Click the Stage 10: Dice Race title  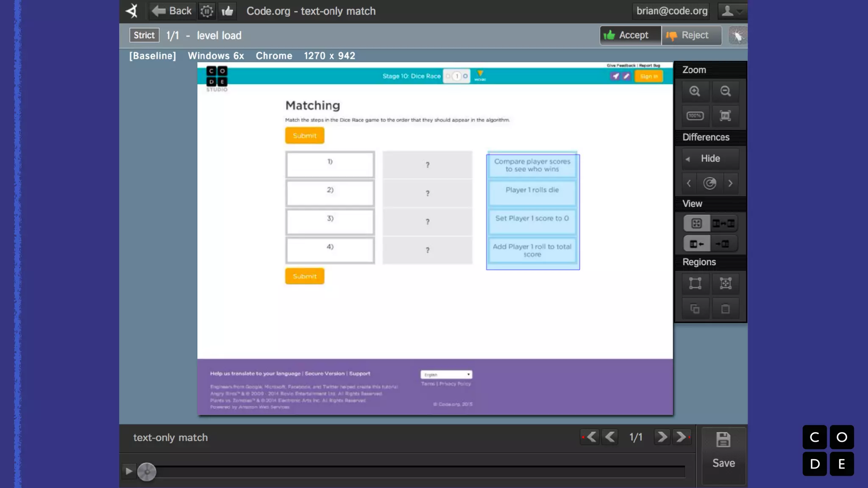412,76
